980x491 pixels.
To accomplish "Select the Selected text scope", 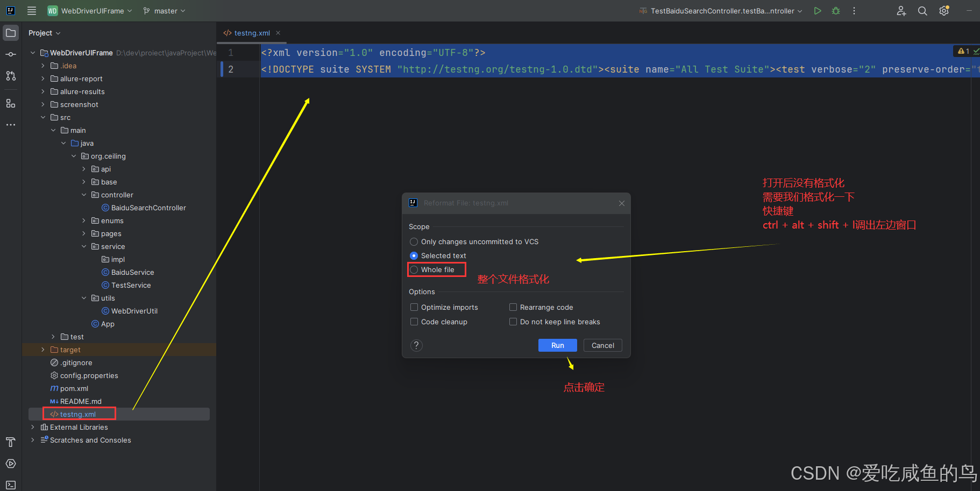I will 438,255.
